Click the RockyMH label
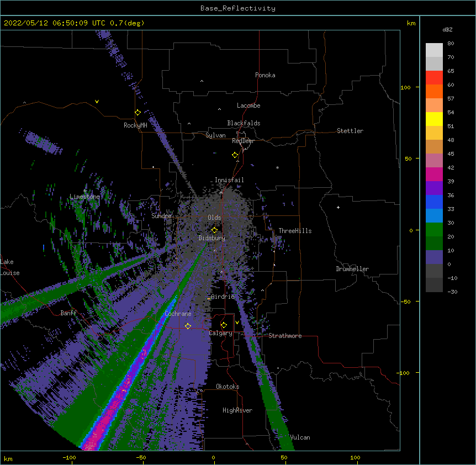This screenshot has height=465, width=476. (135, 125)
